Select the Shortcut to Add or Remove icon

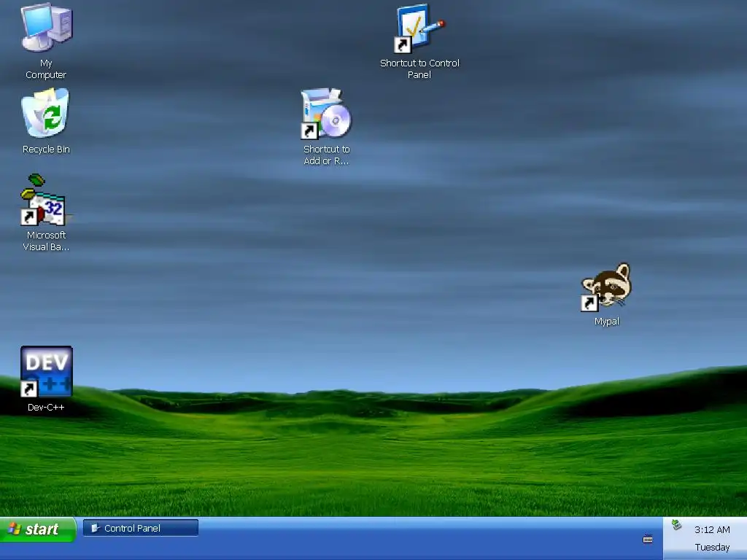(326, 114)
